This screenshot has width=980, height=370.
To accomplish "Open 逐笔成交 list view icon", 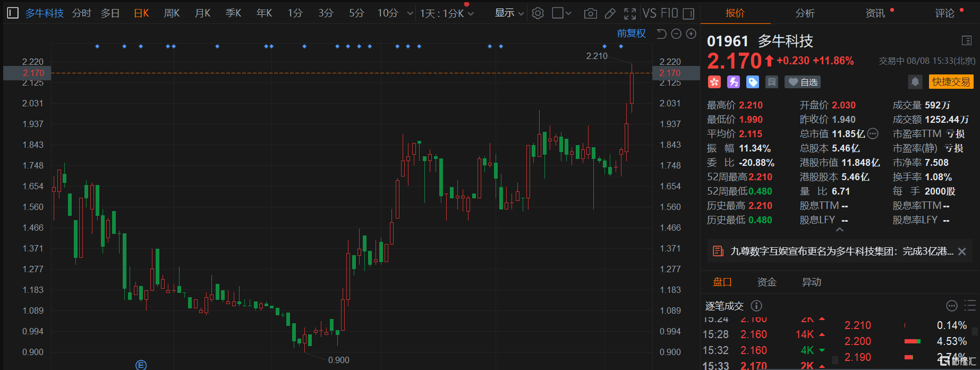I will pos(970,305).
